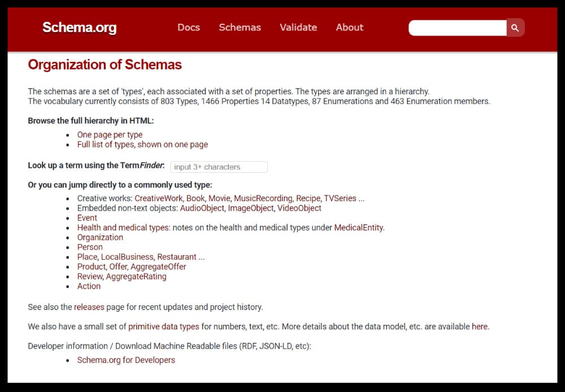Open Schema.org for Developers

coord(126,359)
